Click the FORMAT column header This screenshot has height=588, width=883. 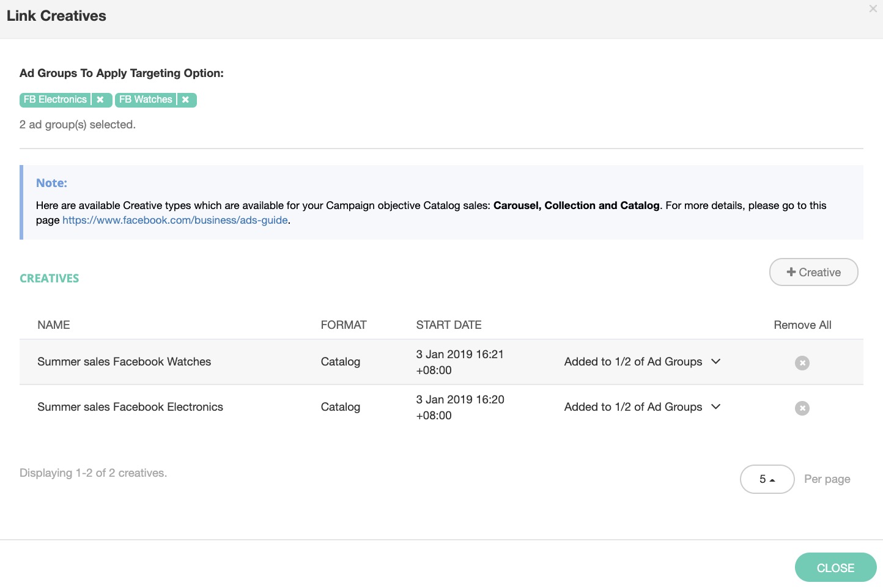[x=344, y=325]
